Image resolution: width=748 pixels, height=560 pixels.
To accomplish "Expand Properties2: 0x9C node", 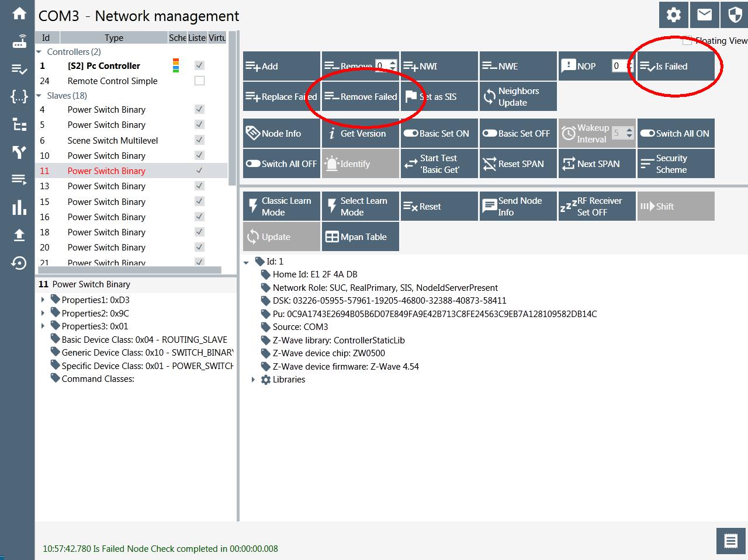I will click(43, 313).
